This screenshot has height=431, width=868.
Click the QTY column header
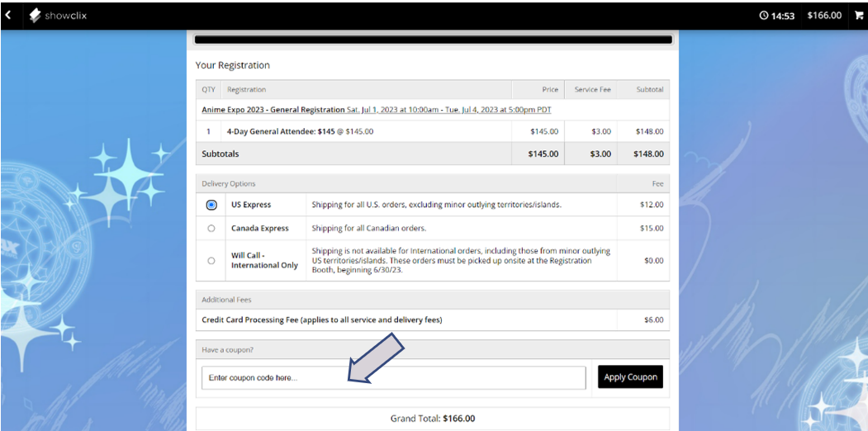[x=208, y=90]
